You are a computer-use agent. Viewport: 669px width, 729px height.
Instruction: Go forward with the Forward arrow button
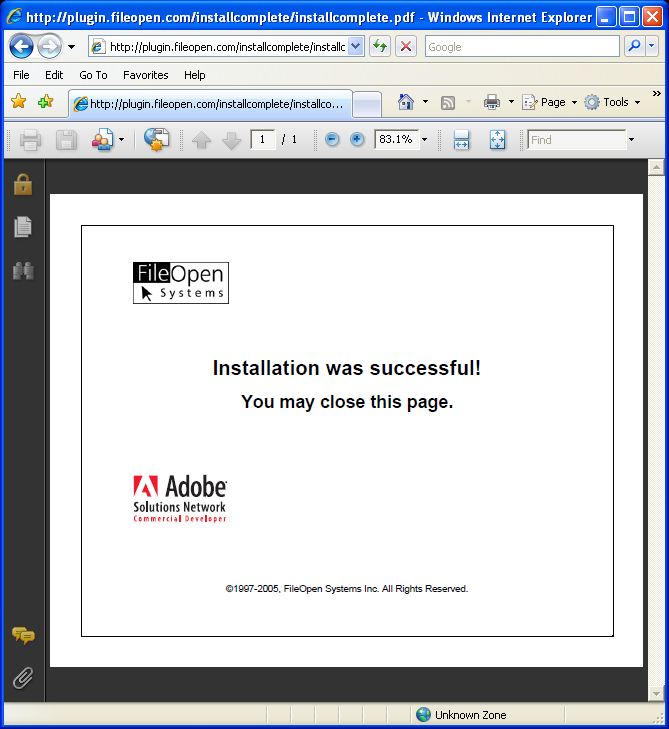(x=49, y=46)
